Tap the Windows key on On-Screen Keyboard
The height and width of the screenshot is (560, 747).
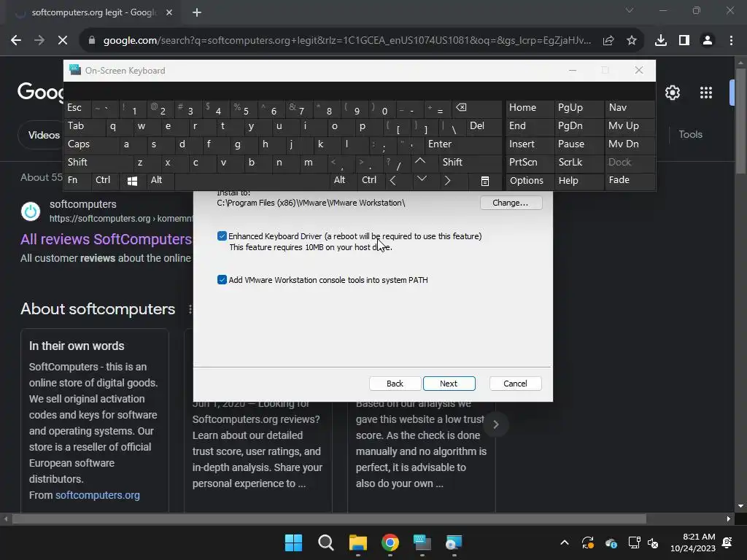[133, 181]
